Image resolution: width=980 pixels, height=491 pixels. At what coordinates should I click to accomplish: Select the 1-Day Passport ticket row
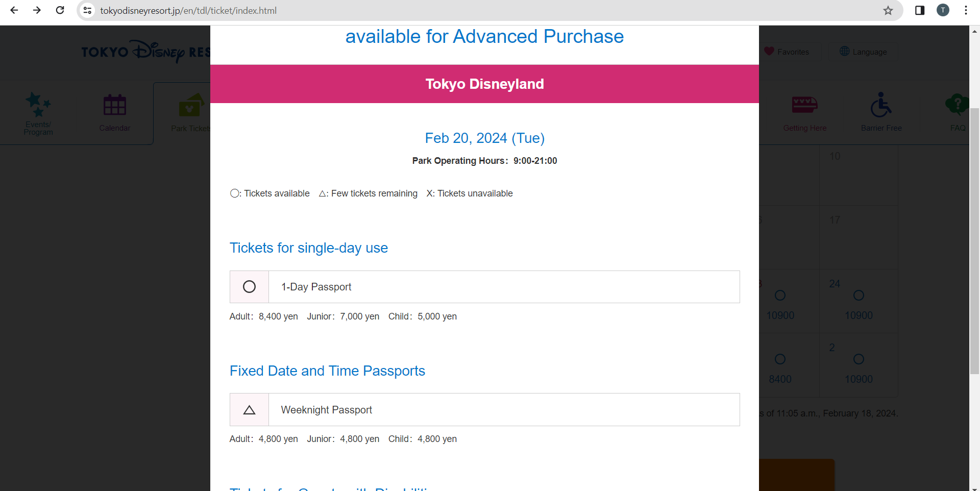(x=484, y=287)
